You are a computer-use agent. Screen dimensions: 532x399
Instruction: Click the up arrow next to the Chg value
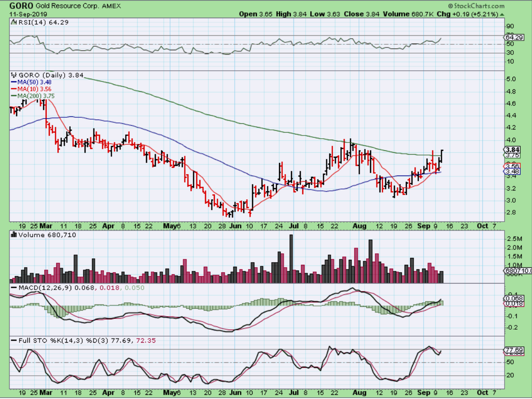point(502,14)
